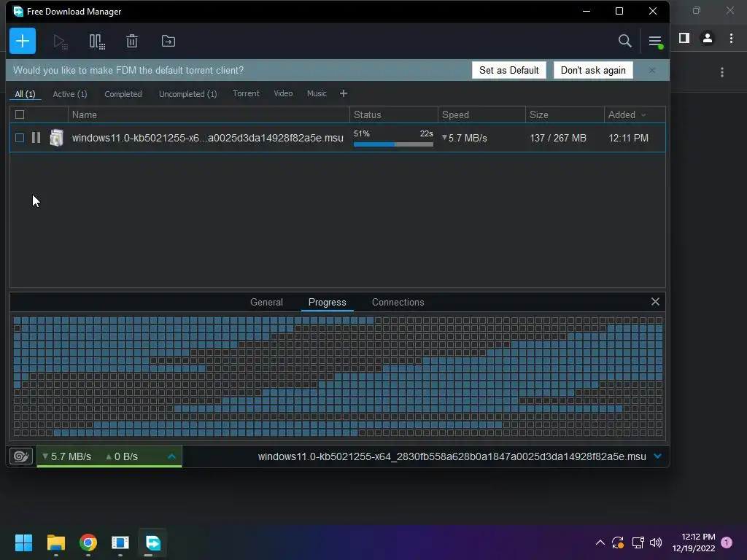
Task: Click the Don't ask again button
Action: pyautogui.click(x=593, y=70)
